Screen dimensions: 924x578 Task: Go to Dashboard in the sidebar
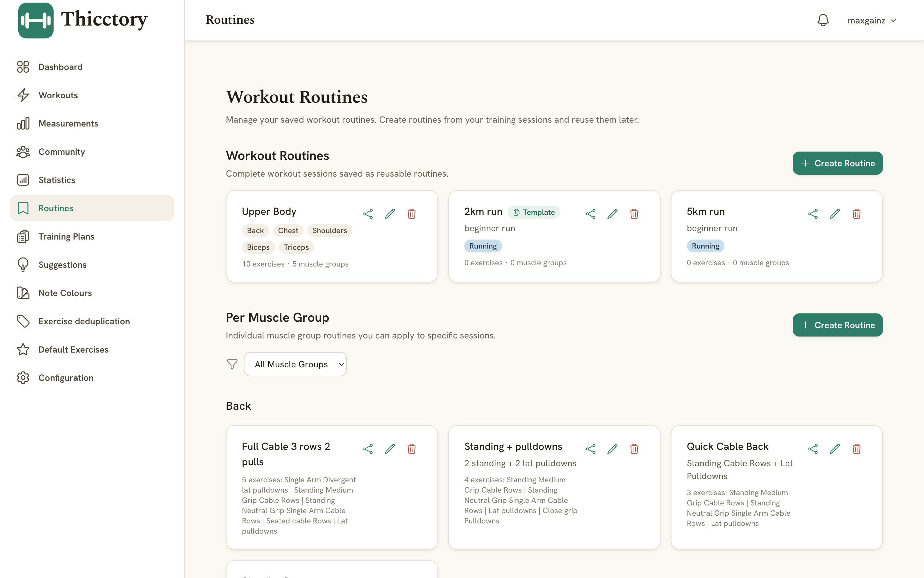pos(92,67)
